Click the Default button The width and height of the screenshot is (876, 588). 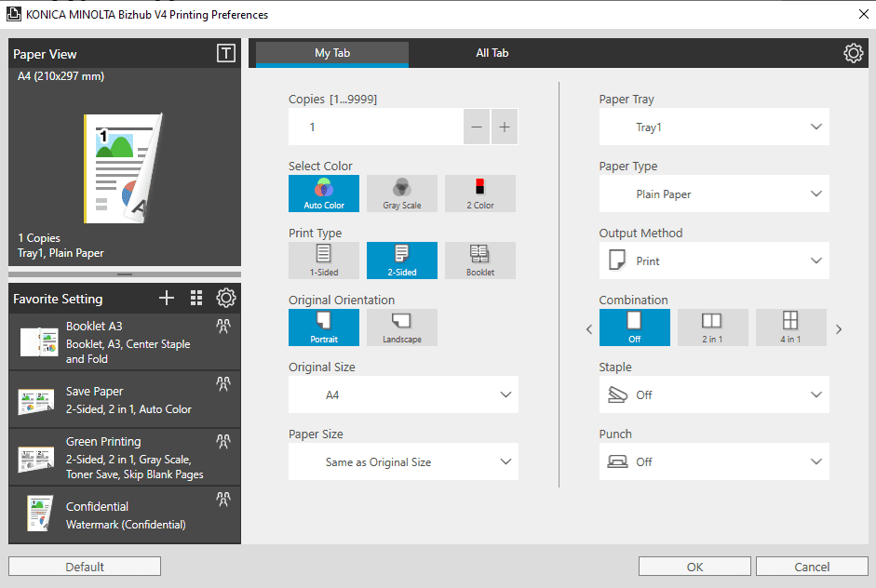(x=85, y=567)
